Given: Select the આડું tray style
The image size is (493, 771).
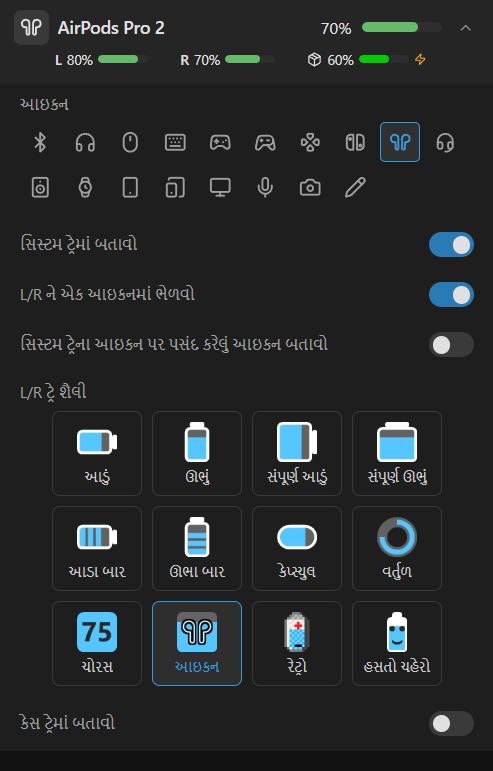Looking at the screenshot, I should click(97, 453).
